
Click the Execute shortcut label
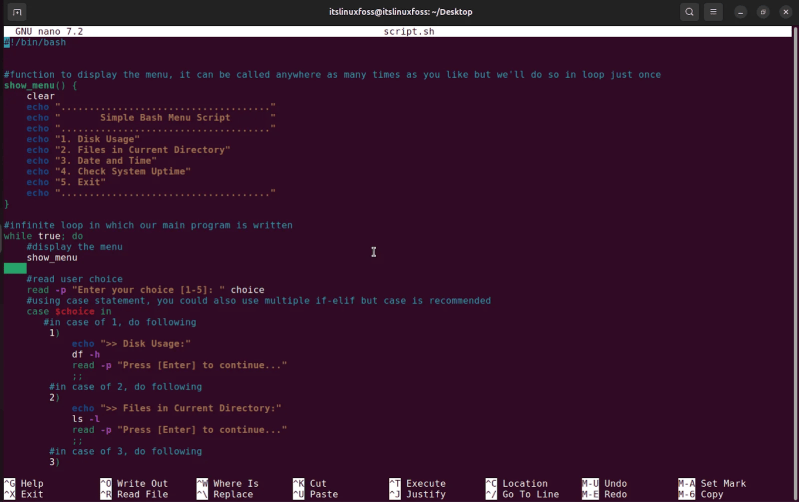point(426,483)
